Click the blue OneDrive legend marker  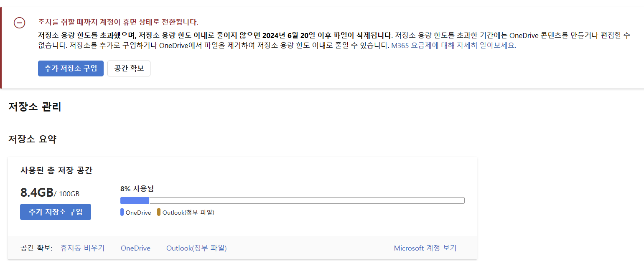point(122,212)
